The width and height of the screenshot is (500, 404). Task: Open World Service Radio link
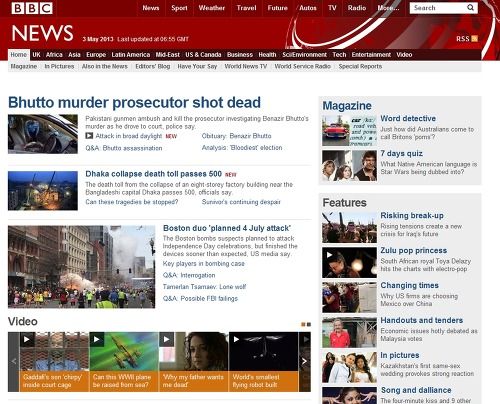(303, 66)
